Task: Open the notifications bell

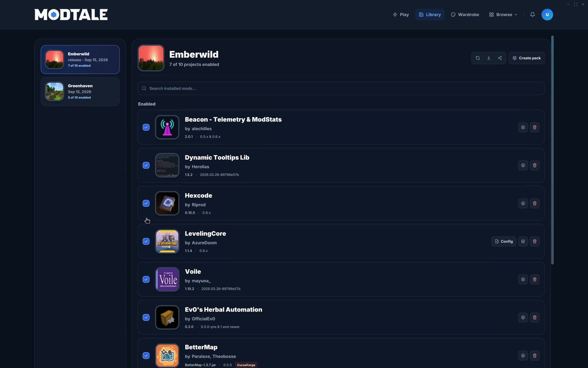Action: click(x=533, y=14)
